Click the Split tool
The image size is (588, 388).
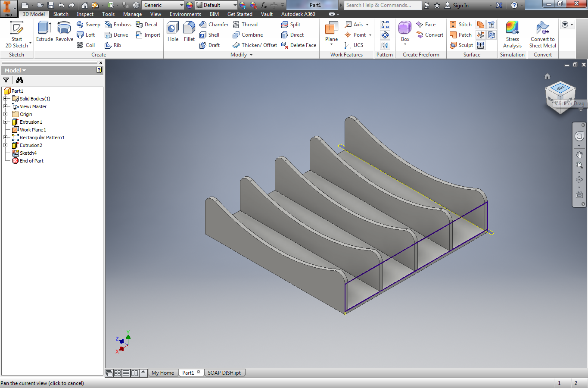point(291,25)
